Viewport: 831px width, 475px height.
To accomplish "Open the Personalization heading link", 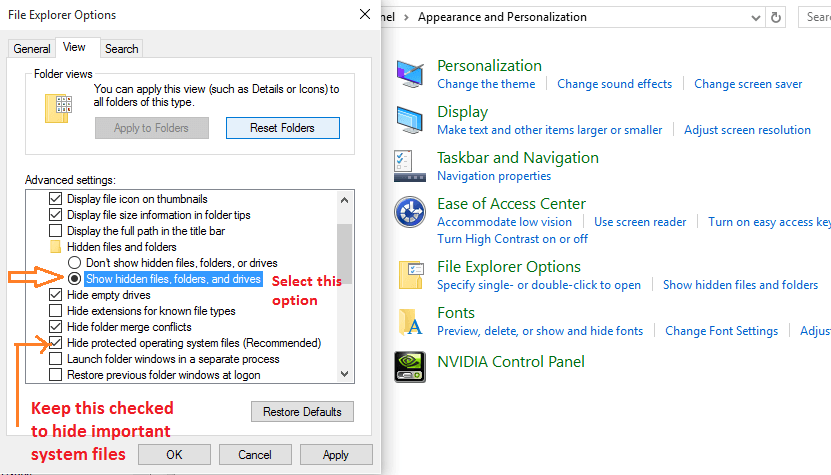I will 489,66.
